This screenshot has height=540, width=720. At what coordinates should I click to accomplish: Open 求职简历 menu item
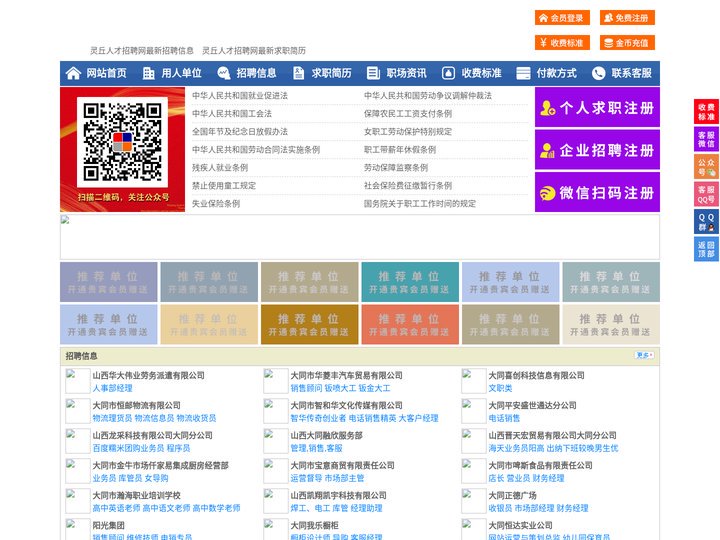point(332,73)
